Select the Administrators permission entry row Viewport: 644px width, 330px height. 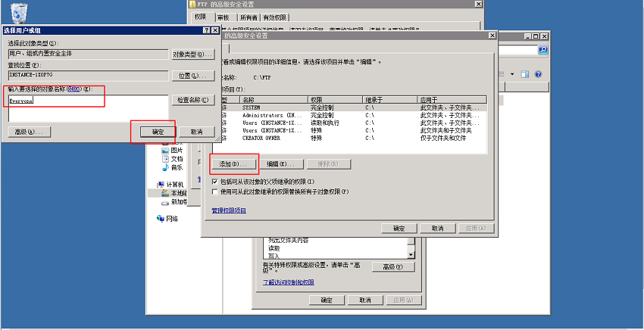[x=349, y=115]
